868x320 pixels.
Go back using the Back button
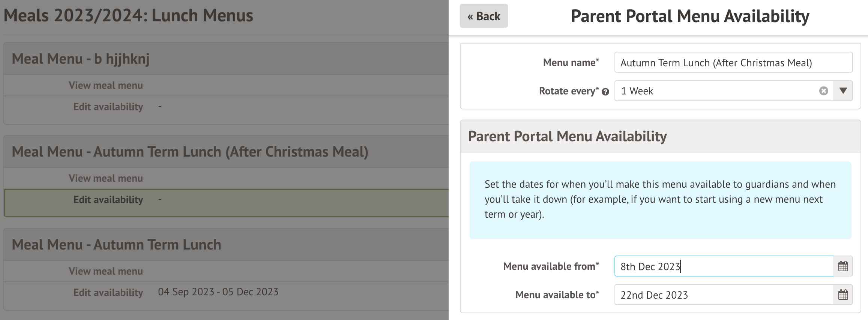tap(484, 16)
